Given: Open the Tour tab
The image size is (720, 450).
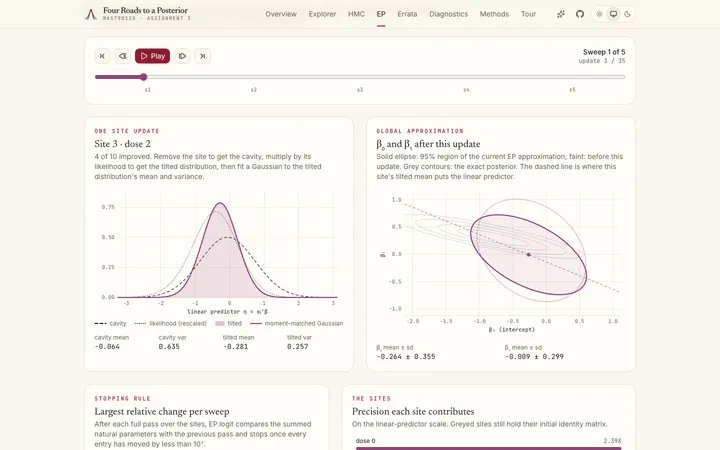Looking at the screenshot, I should pyautogui.click(x=529, y=14).
